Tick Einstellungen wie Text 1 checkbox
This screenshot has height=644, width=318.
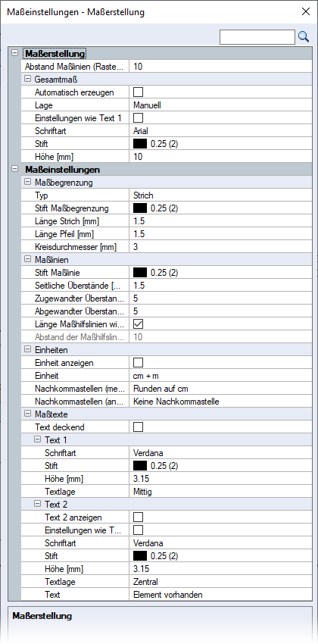[139, 118]
